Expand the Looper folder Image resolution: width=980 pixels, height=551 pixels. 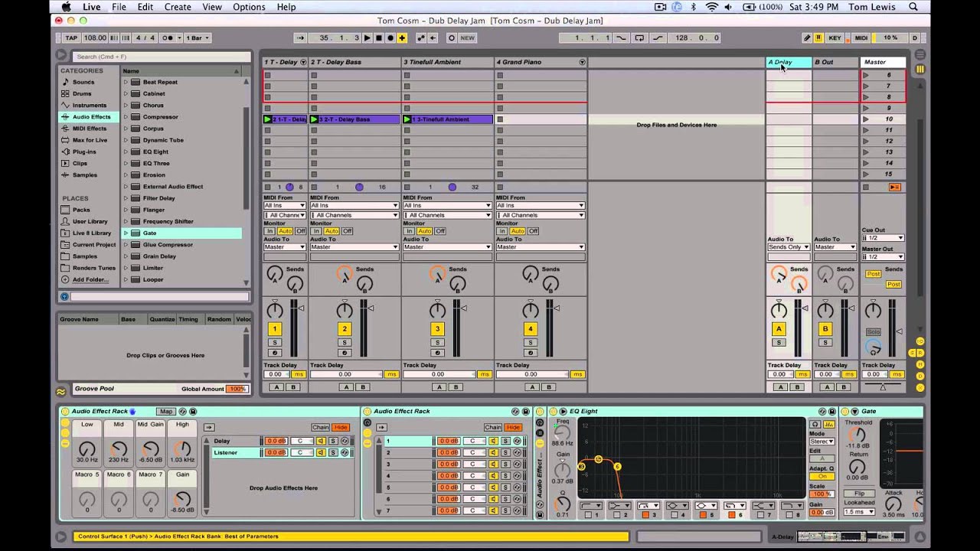(x=126, y=279)
